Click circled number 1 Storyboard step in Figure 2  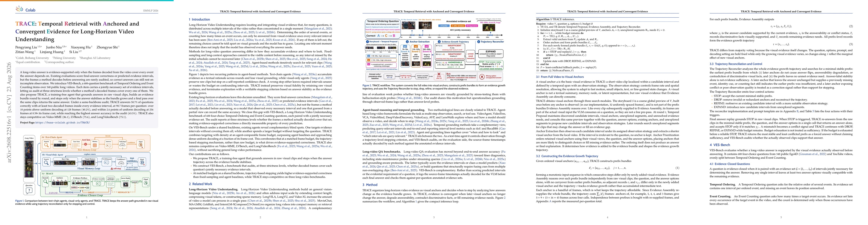367,42
